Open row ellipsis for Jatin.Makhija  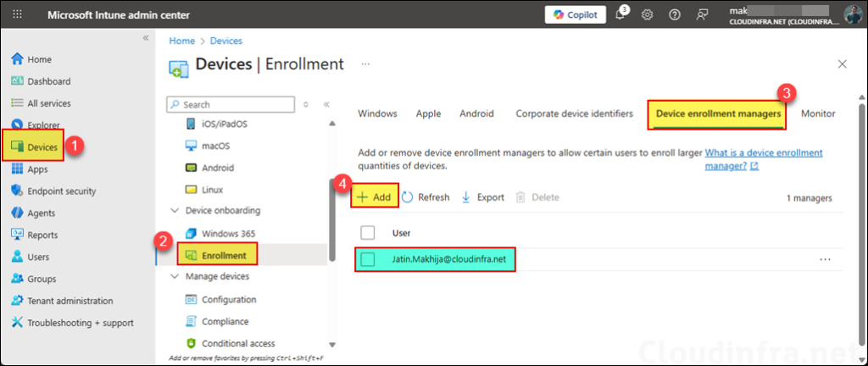tap(826, 259)
